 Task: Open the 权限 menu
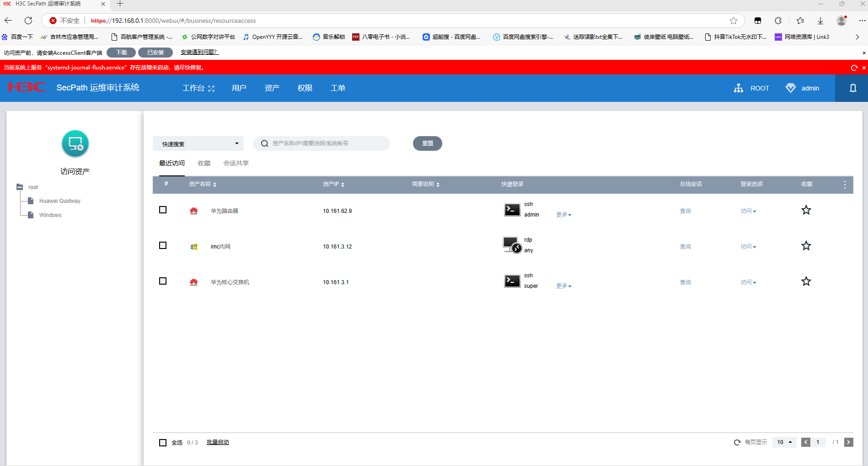(x=305, y=88)
